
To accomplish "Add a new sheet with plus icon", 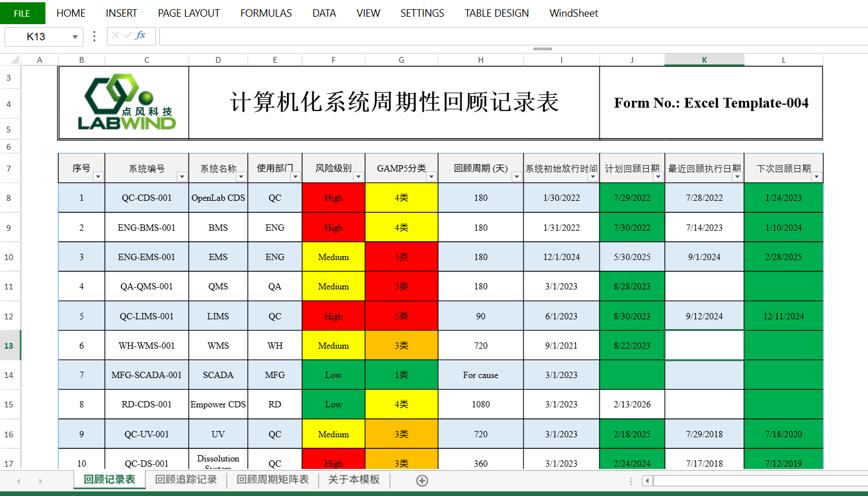I will pyautogui.click(x=422, y=480).
